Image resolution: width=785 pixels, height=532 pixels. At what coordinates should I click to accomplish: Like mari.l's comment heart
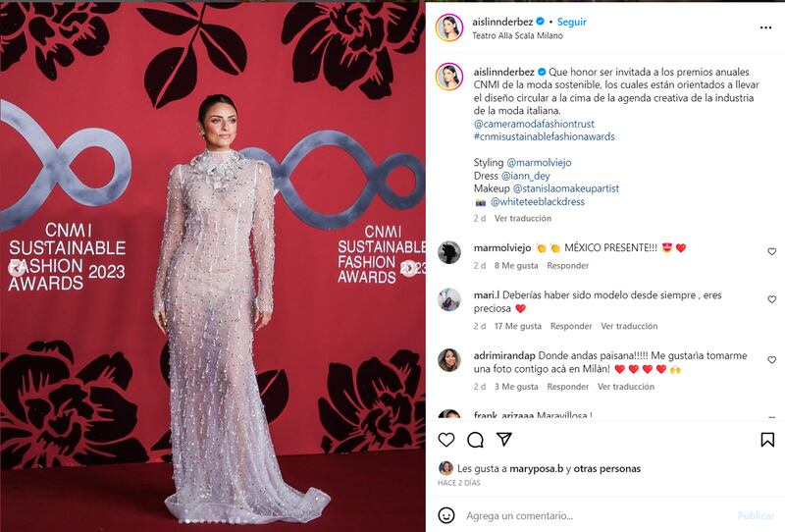tap(771, 299)
